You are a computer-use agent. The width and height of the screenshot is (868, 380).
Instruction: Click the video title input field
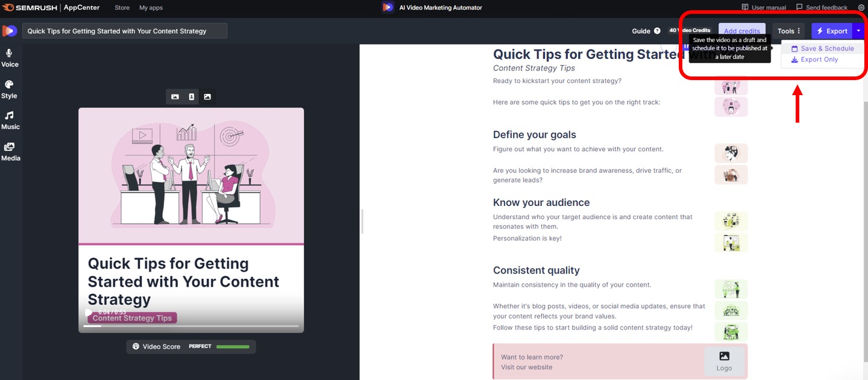pyautogui.click(x=125, y=30)
